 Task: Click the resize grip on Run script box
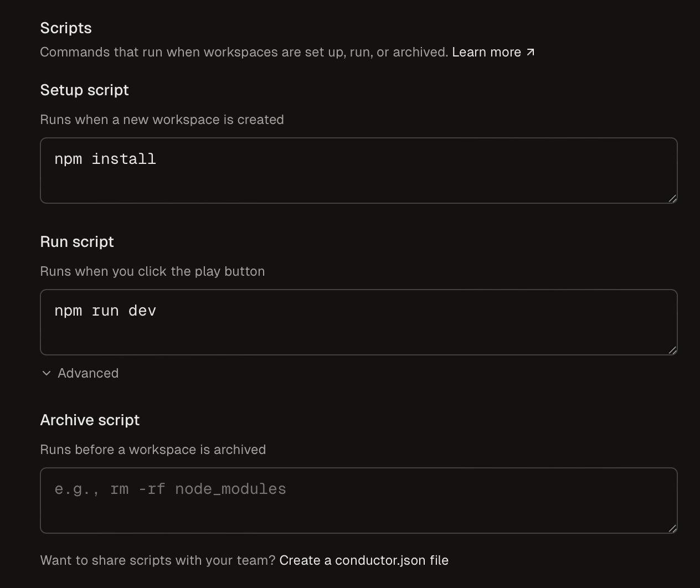[x=673, y=350]
